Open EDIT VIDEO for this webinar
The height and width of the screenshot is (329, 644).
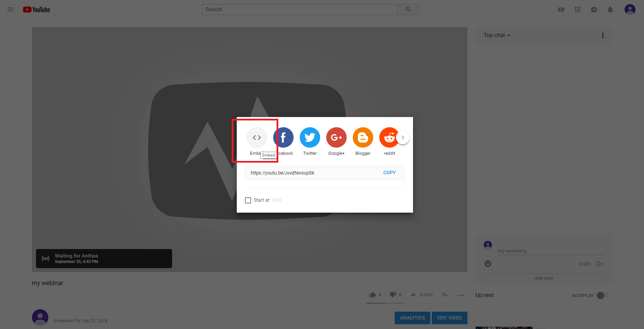pos(449,318)
